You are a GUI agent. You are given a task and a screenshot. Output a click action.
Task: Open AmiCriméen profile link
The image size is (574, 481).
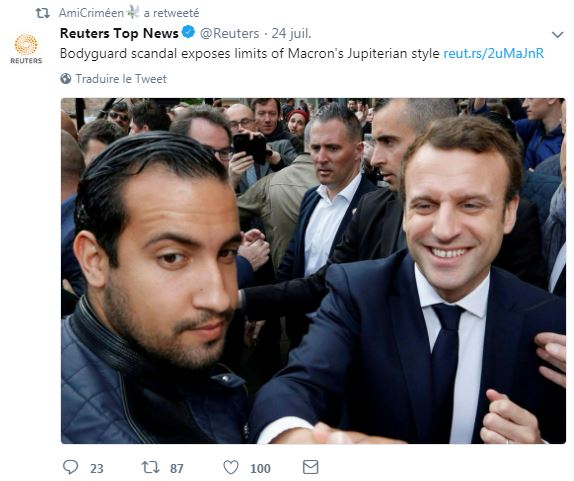pyautogui.click(x=91, y=13)
